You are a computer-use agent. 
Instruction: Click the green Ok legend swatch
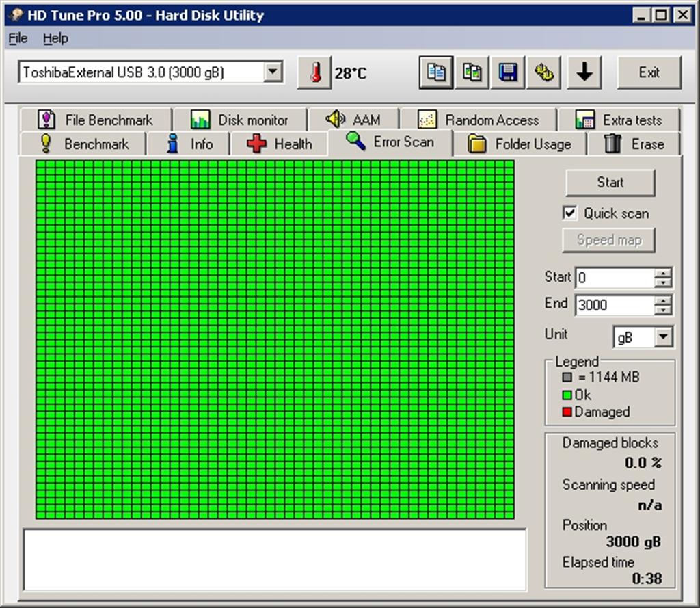click(x=567, y=395)
